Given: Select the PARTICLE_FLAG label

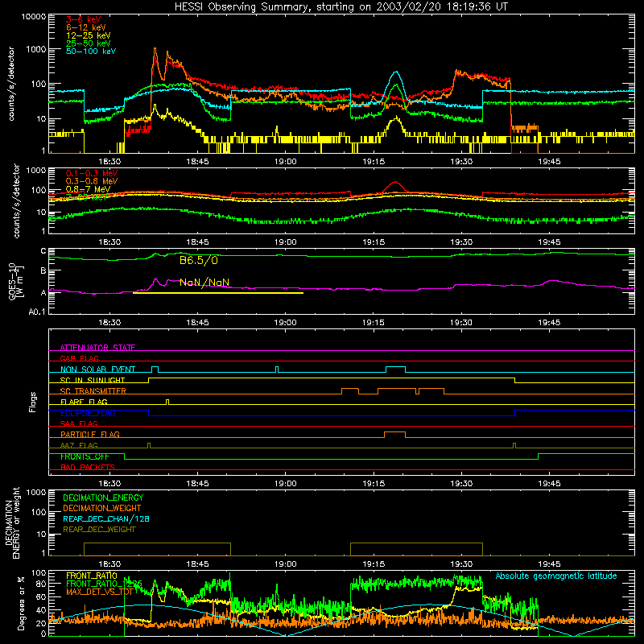Looking at the screenshot, I should (x=90, y=434).
